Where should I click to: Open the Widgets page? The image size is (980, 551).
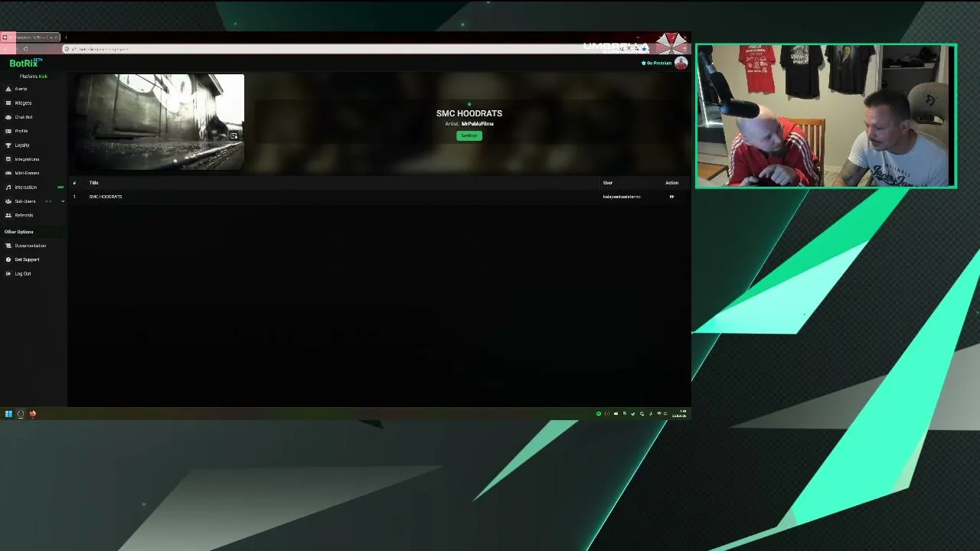pos(23,103)
